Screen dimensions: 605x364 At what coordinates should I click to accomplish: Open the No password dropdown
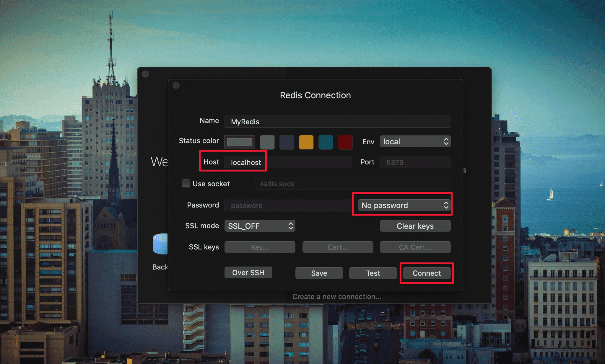(x=404, y=205)
